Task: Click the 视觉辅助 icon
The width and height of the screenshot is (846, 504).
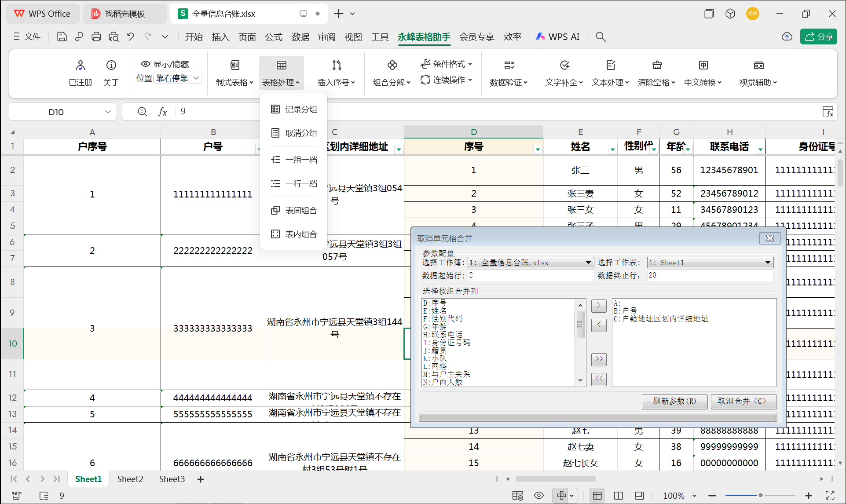Action: pyautogui.click(x=758, y=65)
